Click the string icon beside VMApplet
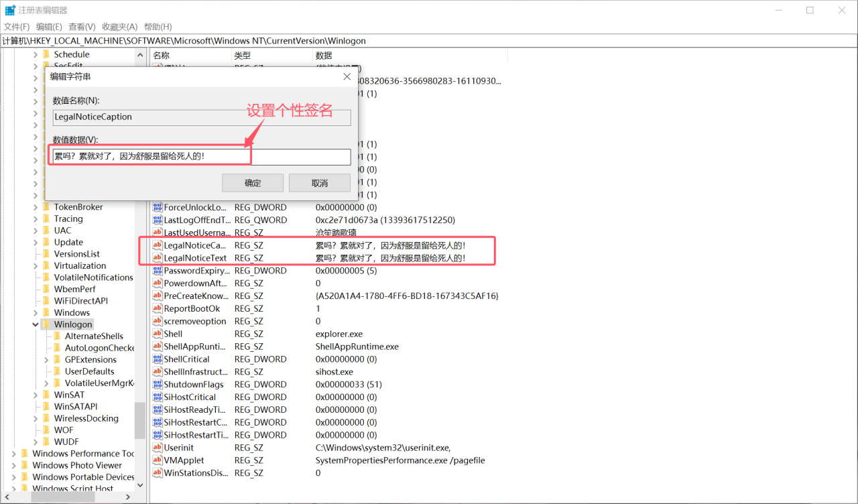This screenshot has height=504, width=858. (158, 460)
